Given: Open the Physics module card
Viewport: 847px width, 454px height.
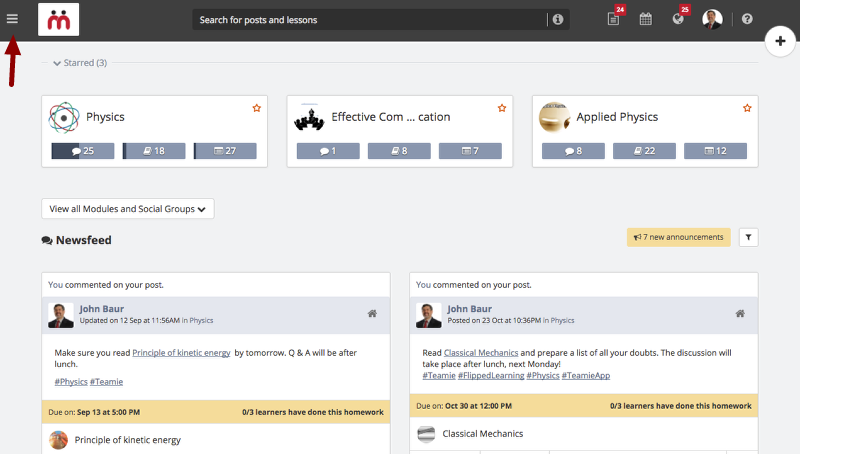Looking at the screenshot, I should coord(105,117).
